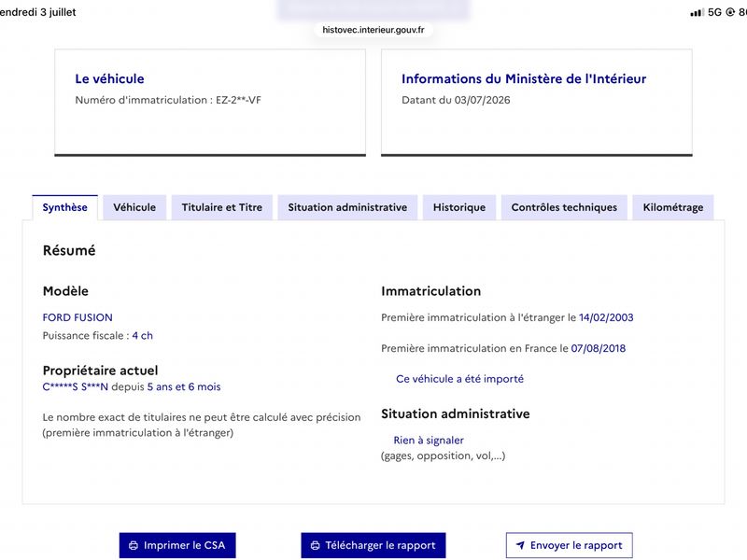Tap the histovec.interieur.gouv.fr address bar
This screenshot has height=560, width=747.
pyautogui.click(x=373, y=30)
